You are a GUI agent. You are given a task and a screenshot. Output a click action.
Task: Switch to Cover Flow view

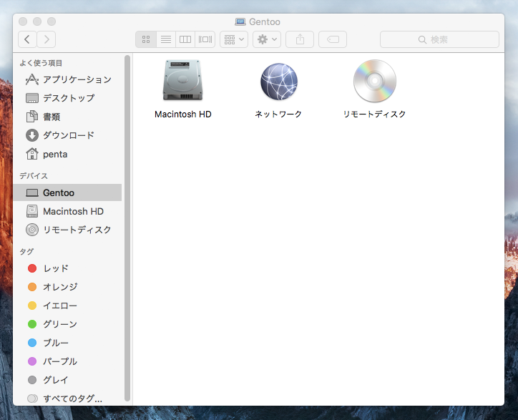[205, 39]
